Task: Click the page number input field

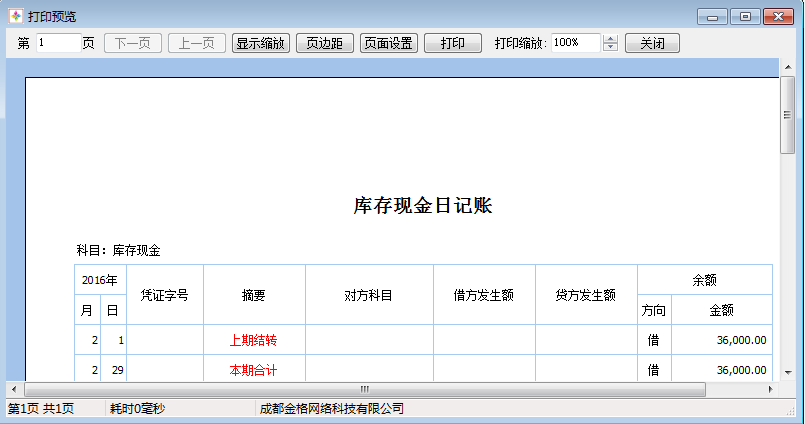Action: 58,43
